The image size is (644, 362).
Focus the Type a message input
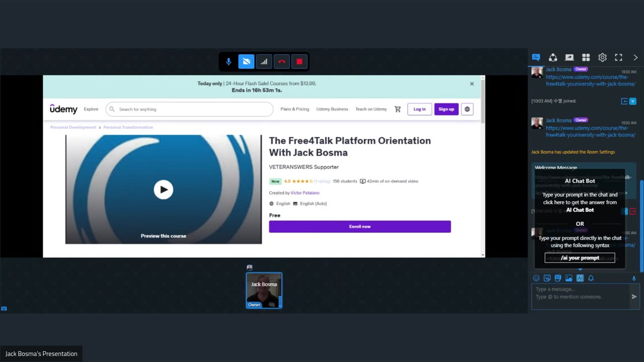581,296
